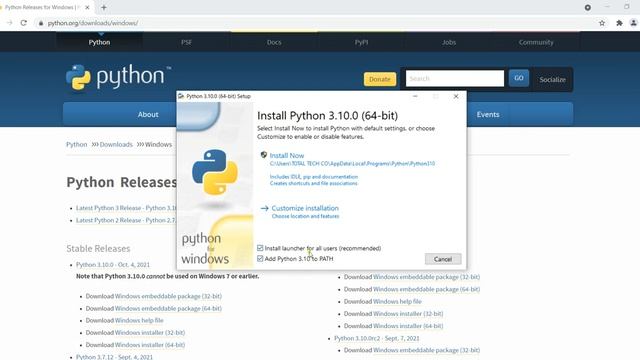
Task: Click the Stable Releases heading
Action: click(x=98, y=249)
